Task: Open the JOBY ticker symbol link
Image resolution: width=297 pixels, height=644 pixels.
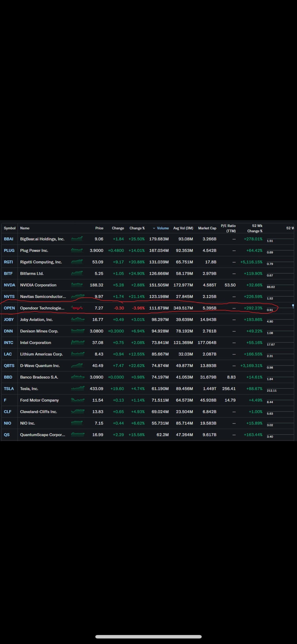Action: point(9,319)
